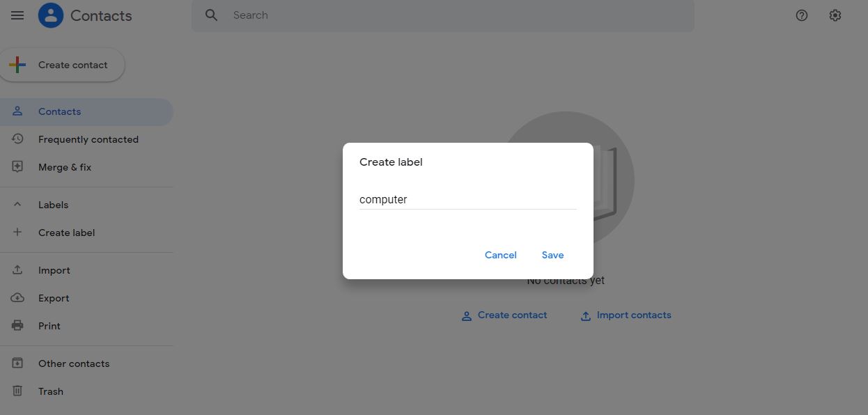
Task: Open the Trash folder
Action: pos(86,391)
